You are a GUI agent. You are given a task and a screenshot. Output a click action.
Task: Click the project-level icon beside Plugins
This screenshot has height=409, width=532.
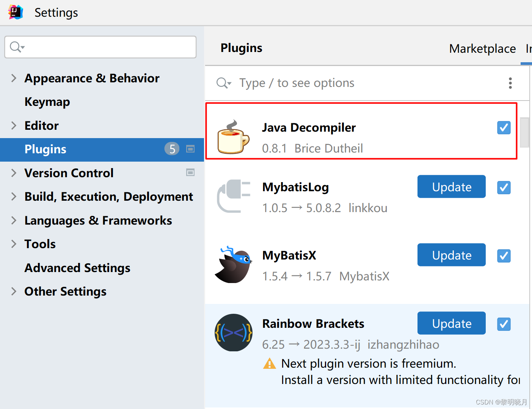[190, 149]
